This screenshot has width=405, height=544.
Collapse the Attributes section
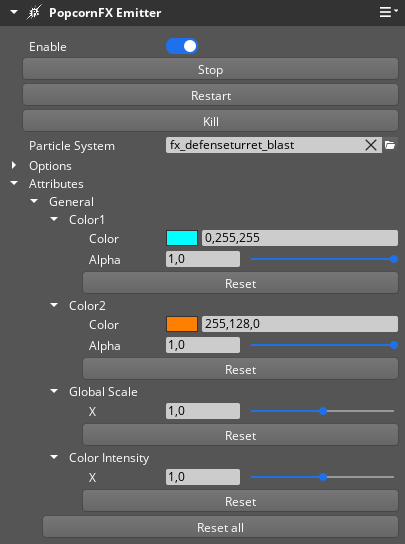(x=14, y=183)
